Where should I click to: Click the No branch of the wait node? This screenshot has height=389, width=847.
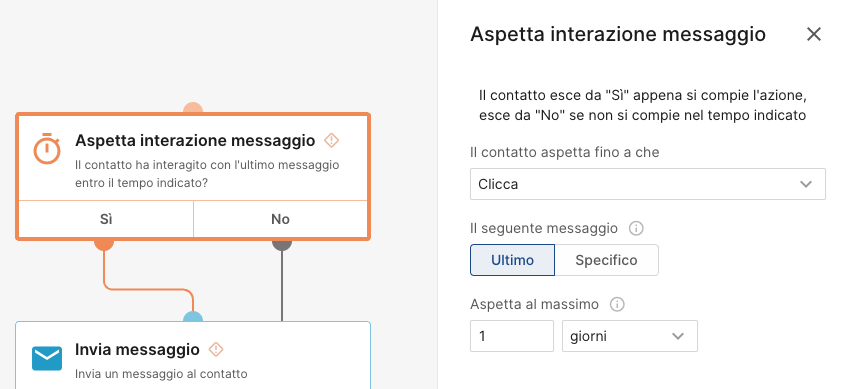tap(280, 219)
